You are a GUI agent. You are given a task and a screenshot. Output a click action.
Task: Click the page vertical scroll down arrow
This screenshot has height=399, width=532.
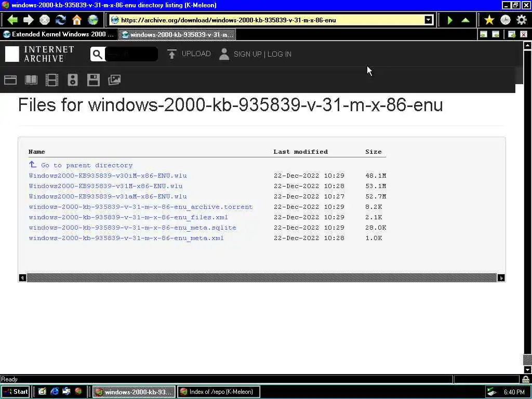[528, 369]
